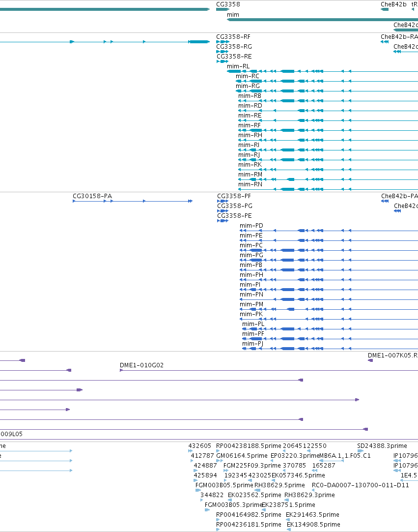Click the mim-PF label

tap(253, 334)
